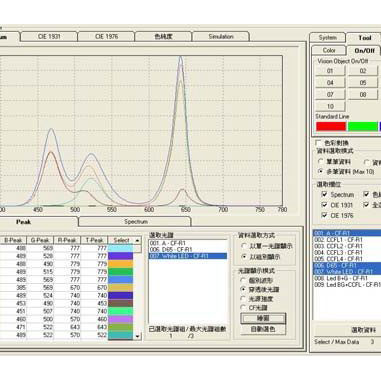This screenshot has width=381, height=381.
Task: Select the On/Off sub-tab
Action: (364, 51)
